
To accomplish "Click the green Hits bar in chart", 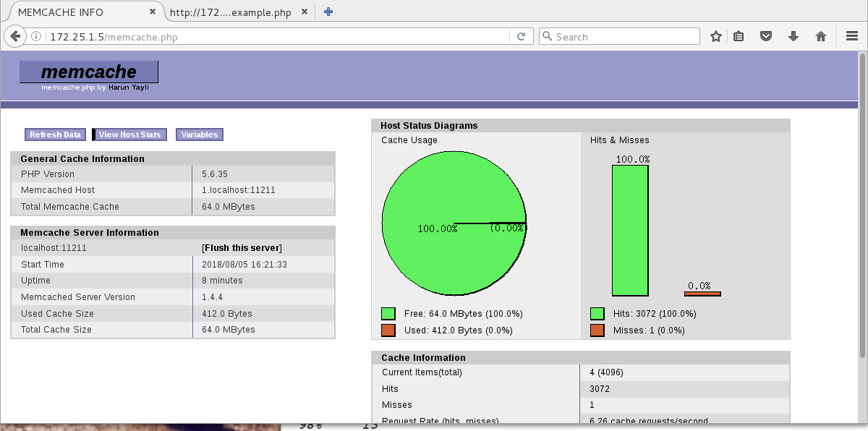I will click(x=630, y=231).
